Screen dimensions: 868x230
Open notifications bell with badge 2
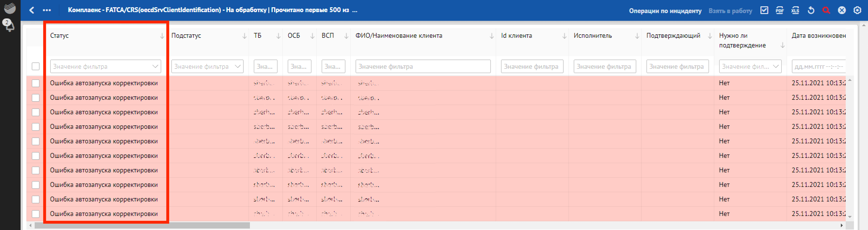point(8,25)
